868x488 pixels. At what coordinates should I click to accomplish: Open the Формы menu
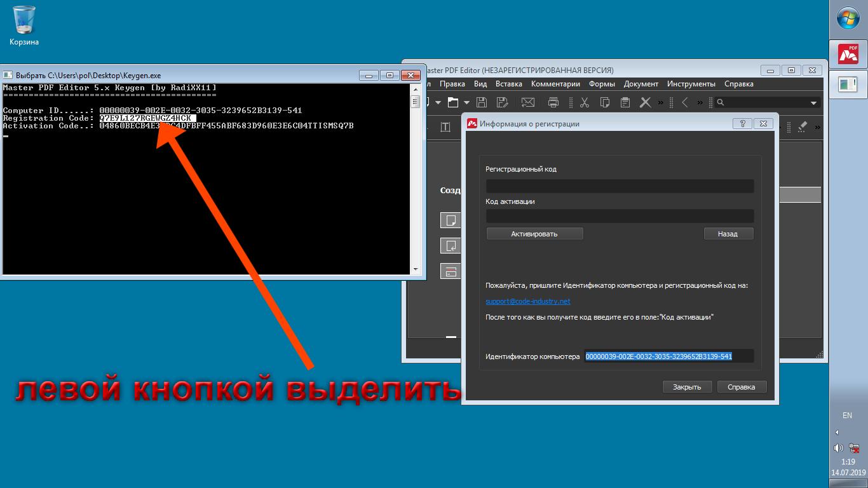[x=602, y=84]
